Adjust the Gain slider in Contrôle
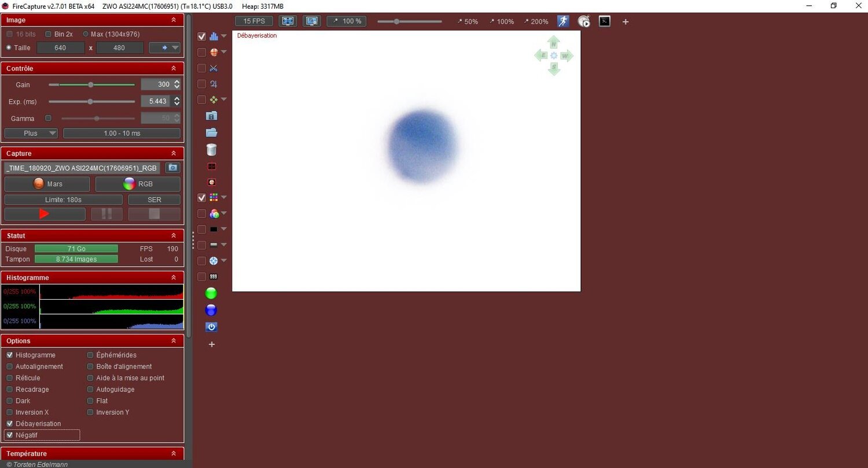868x468 pixels. click(91, 84)
